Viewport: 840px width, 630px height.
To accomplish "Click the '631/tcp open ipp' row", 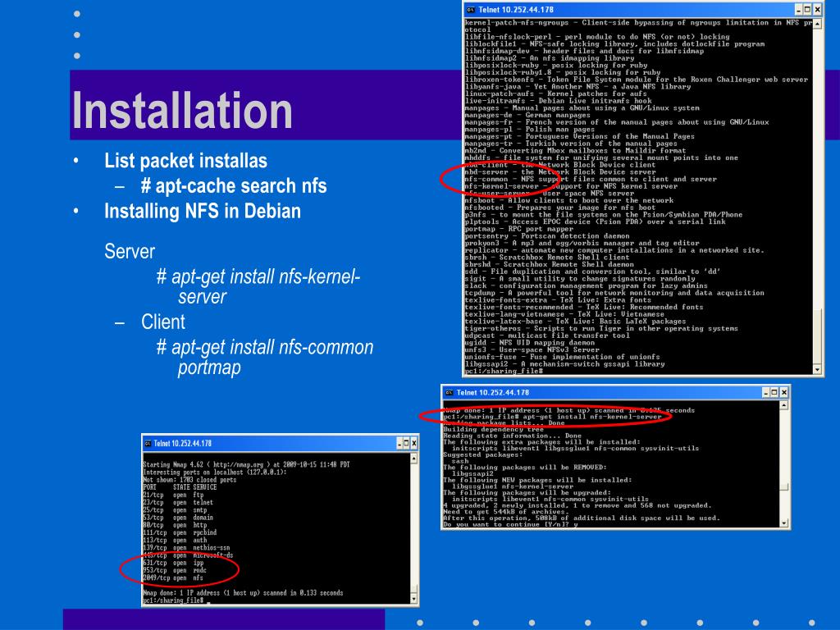I will click(173, 563).
